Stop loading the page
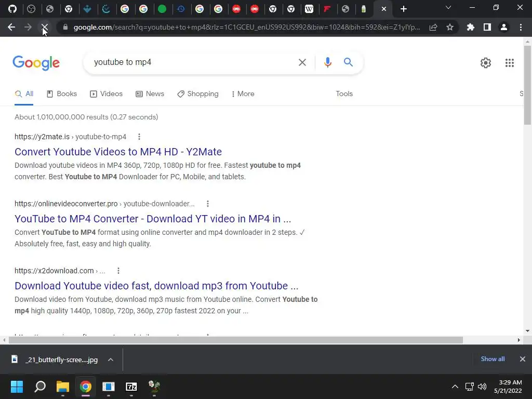 [45, 27]
